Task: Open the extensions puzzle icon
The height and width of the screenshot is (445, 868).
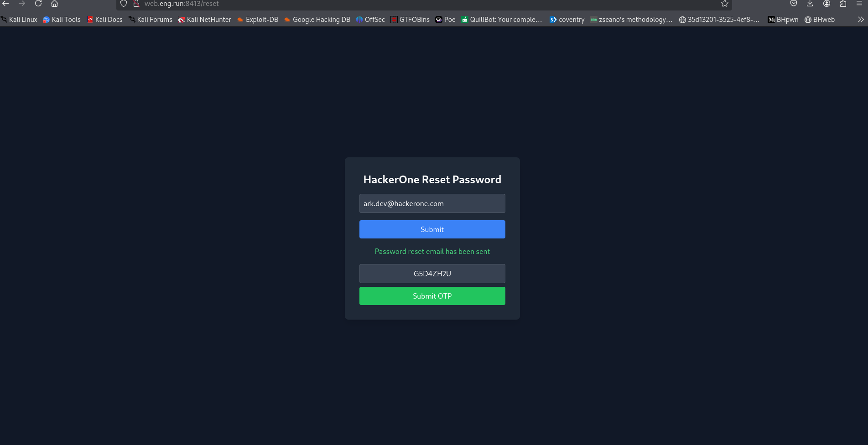Action: coord(843,4)
